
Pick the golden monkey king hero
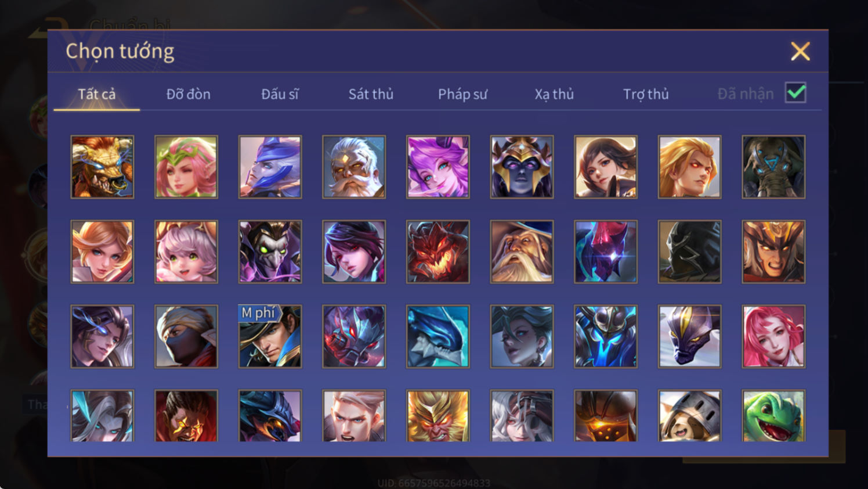[x=438, y=416]
